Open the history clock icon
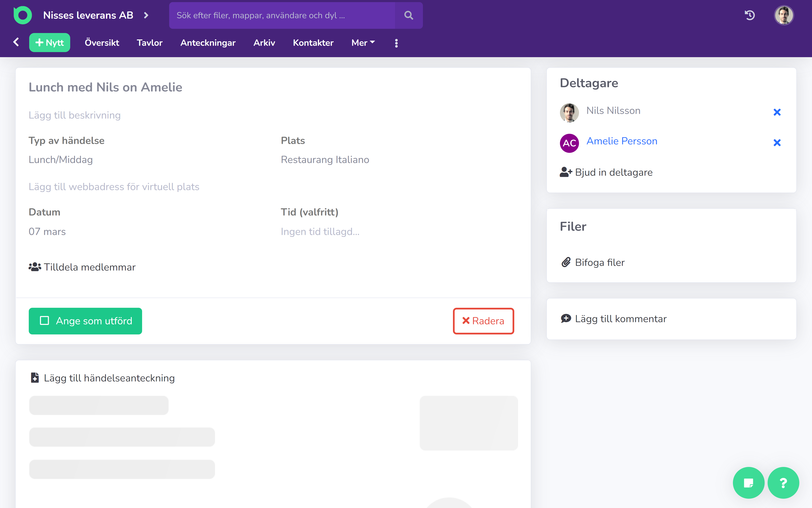The image size is (812, 508). click(750, 15)
